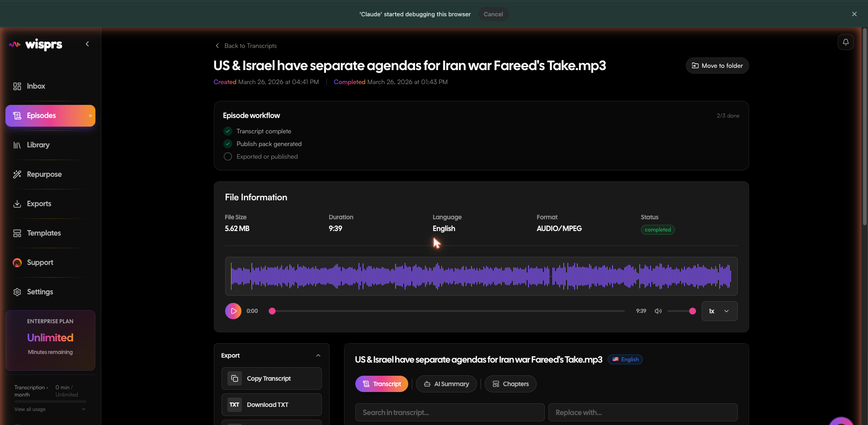This screenshot has height=425, width=868.
Task: Open the wisprs logo home
Action: pos(36,44)
